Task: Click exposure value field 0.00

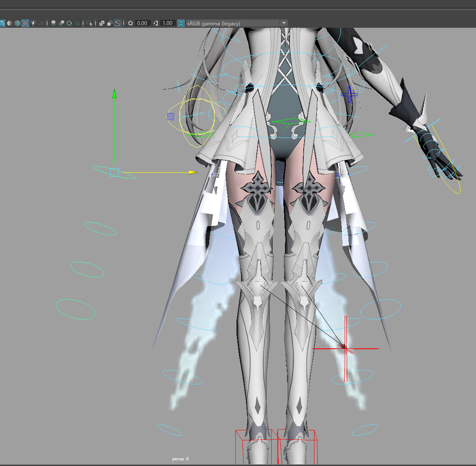Action: [x=143, y=23]
